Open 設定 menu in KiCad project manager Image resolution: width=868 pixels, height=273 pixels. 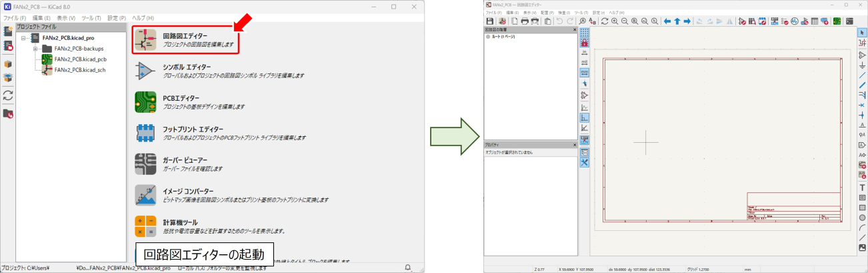coord(117,17)
